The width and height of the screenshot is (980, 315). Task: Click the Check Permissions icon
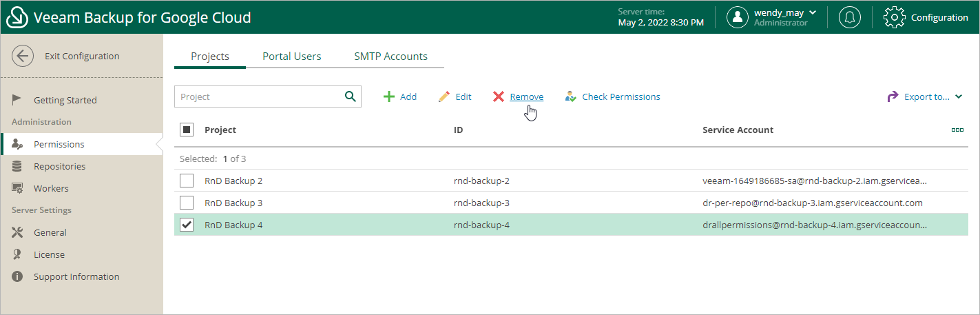[x=570, y=96]
